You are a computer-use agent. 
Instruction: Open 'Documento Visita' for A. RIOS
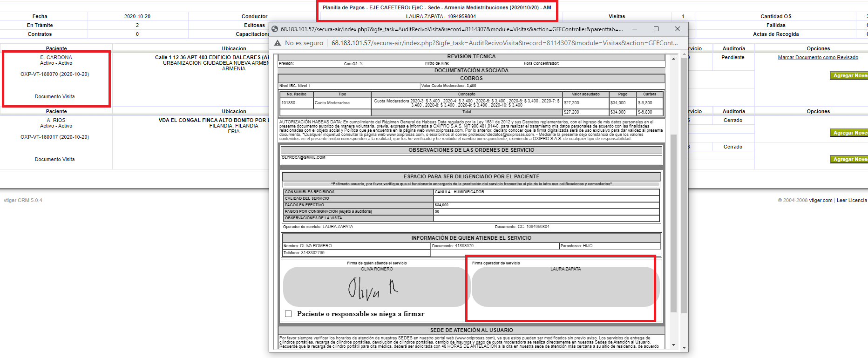(54, 159)
